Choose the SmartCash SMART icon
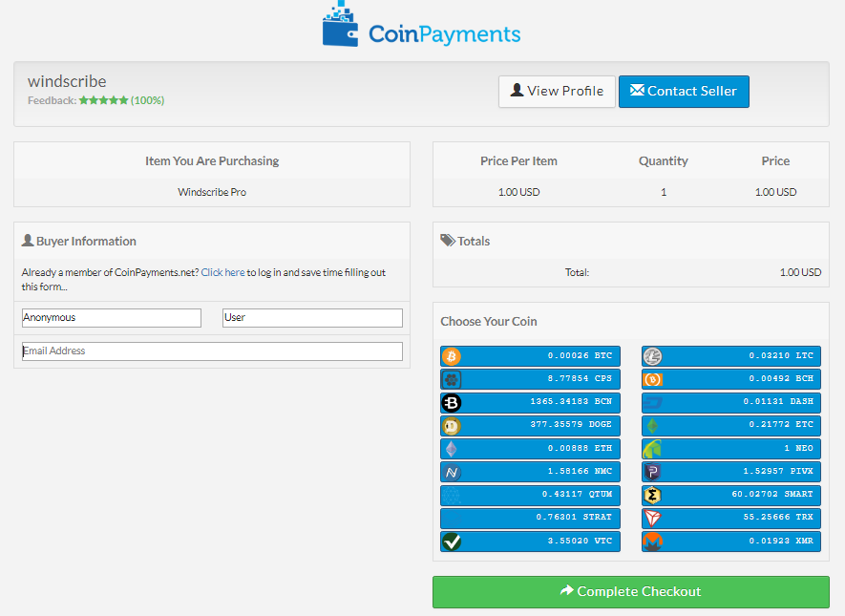 pos(653,495)
